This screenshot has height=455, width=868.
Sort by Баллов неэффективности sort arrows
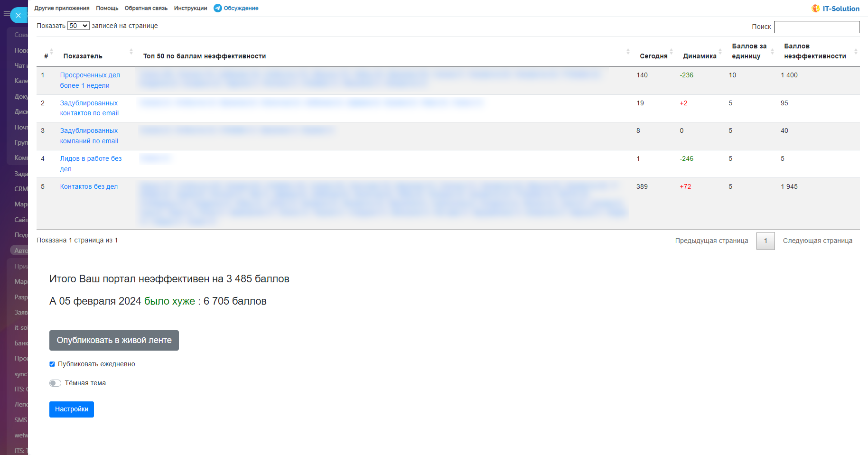[x=856, y=51]
